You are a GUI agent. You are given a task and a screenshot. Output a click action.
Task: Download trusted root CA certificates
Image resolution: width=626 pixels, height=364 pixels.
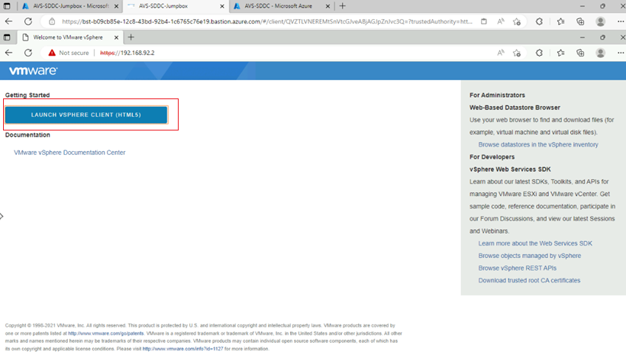(529, 280)
